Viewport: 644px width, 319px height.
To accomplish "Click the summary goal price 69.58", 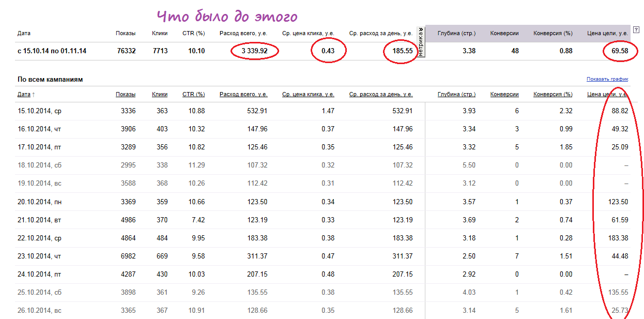I will pyautogui.click(x=619, y=51).
